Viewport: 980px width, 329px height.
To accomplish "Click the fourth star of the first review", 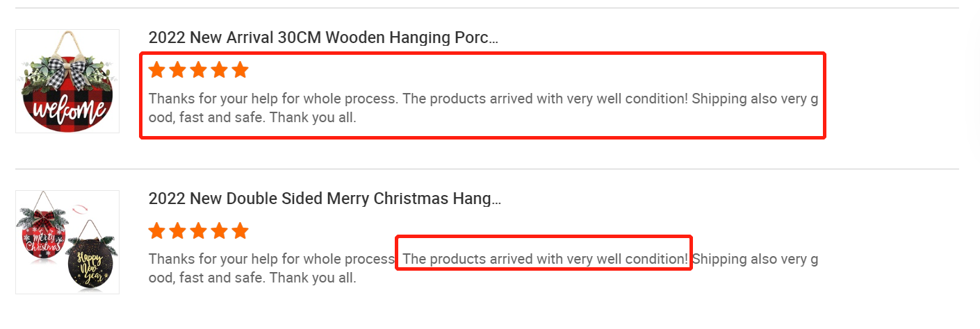I will (x=220, y=69).
